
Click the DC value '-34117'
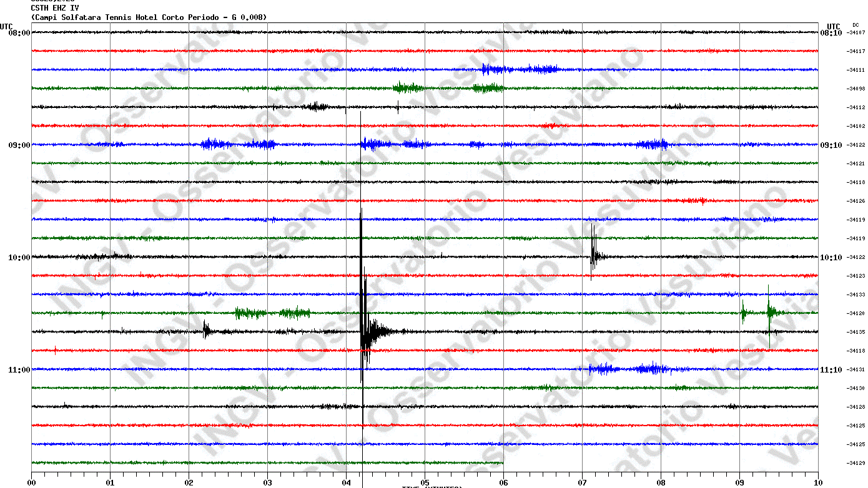856,51
